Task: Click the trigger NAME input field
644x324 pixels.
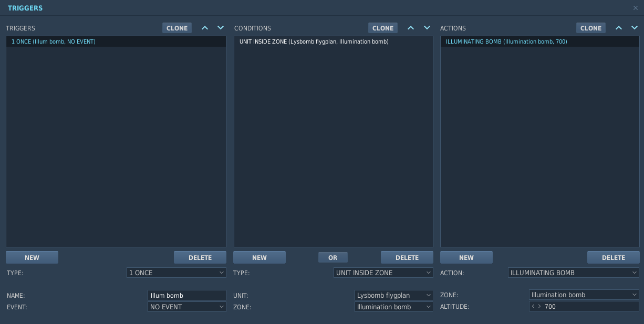Action: coord(187,295)
